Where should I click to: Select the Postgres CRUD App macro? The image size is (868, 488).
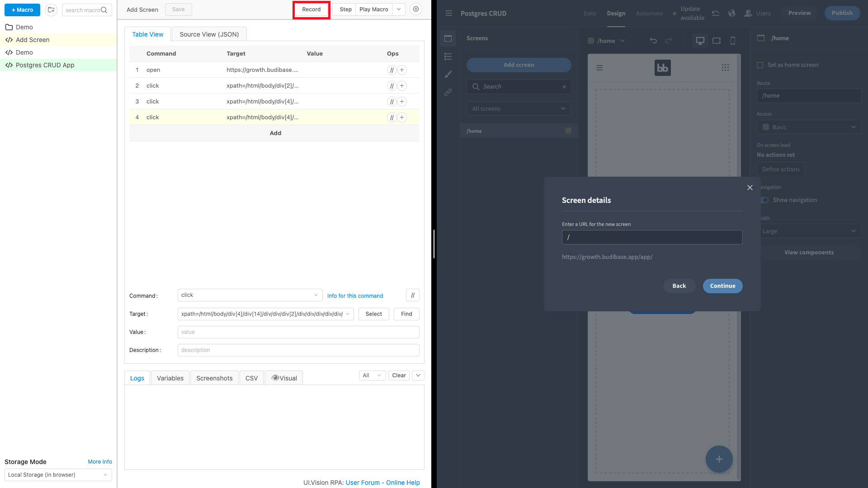click(58, 65)
